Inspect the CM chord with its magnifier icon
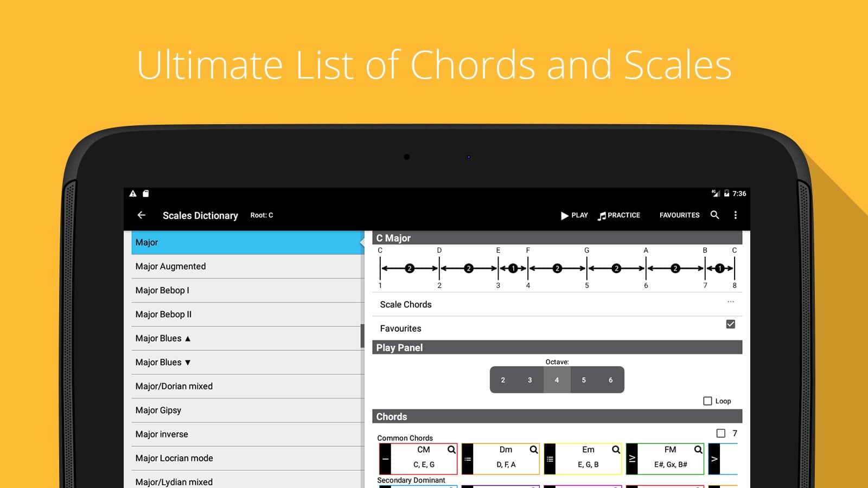Image resolution: width=868 pixels, height=488 pixels. 451,450
